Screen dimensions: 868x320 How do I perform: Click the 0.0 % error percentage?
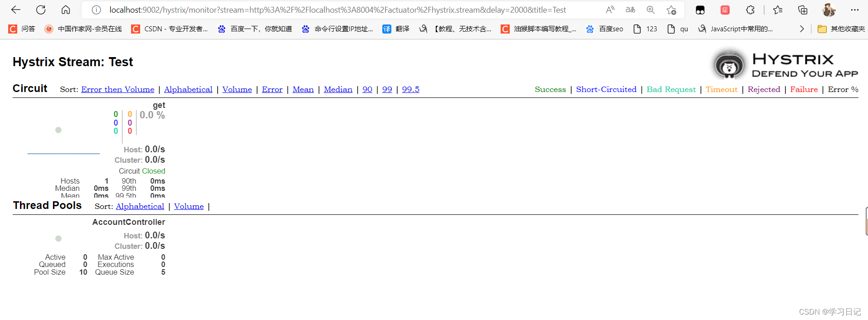coord(152,115)
